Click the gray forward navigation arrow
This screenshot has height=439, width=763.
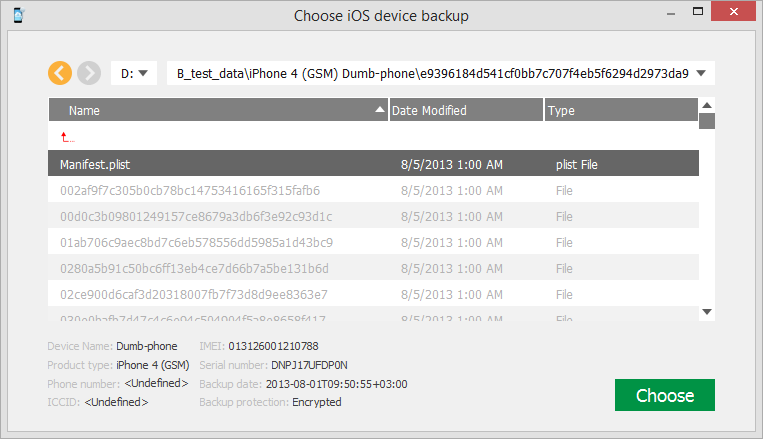(89, 73)
